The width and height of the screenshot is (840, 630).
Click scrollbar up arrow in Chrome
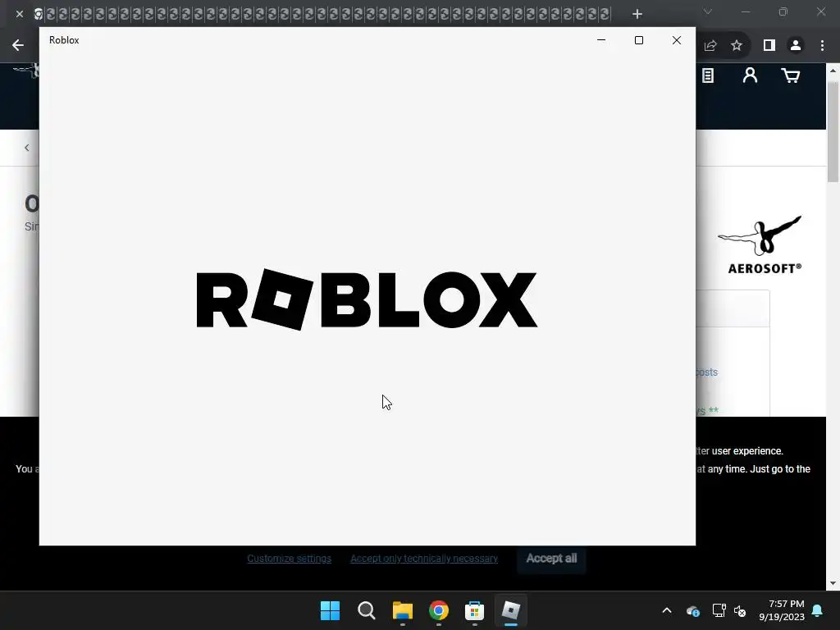click(833, 71)
